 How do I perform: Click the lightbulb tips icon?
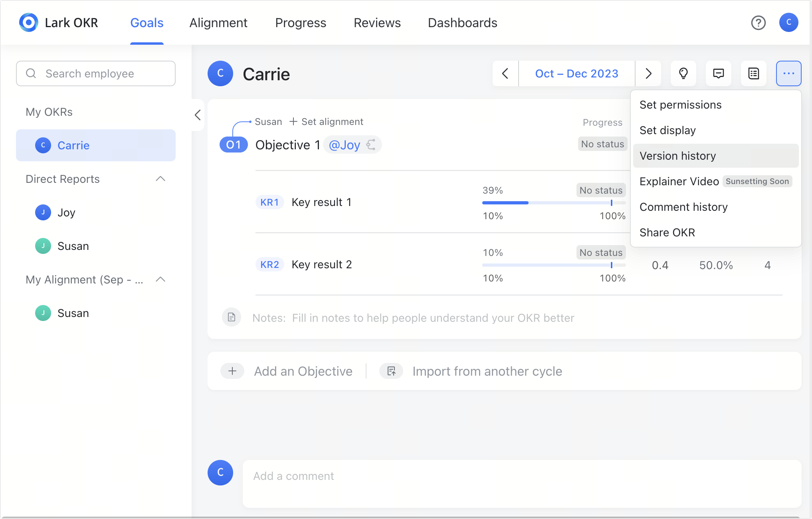pyautogui.click(x=683, y=73)
